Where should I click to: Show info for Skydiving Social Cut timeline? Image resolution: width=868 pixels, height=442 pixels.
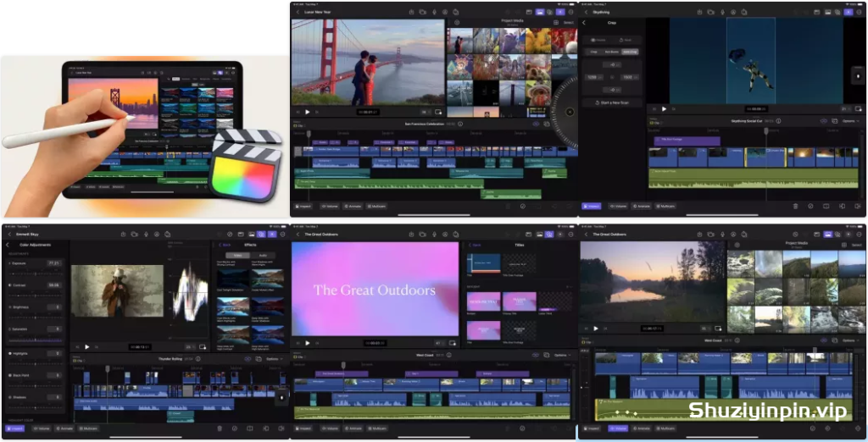tap(778, 120)
